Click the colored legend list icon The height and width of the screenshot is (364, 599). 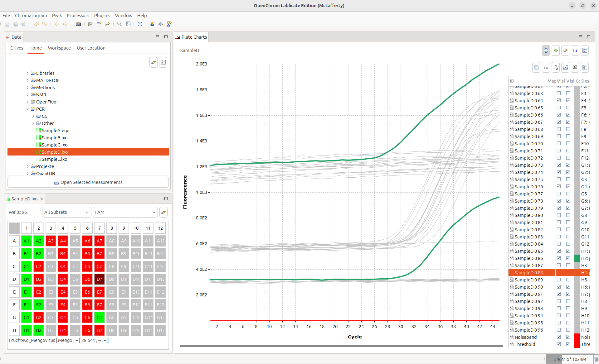(546, 67)
